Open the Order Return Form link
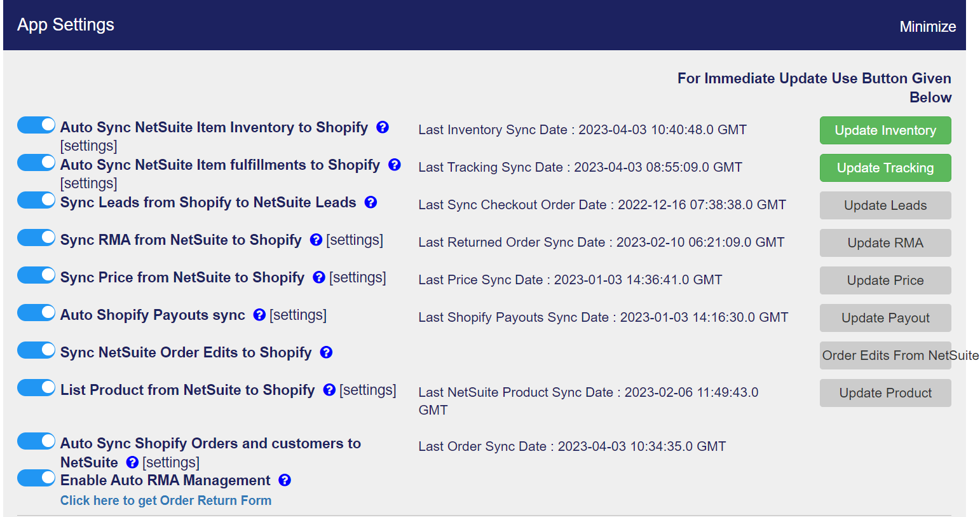The height and width of the screenshot is (517, 980). (166, 500)
